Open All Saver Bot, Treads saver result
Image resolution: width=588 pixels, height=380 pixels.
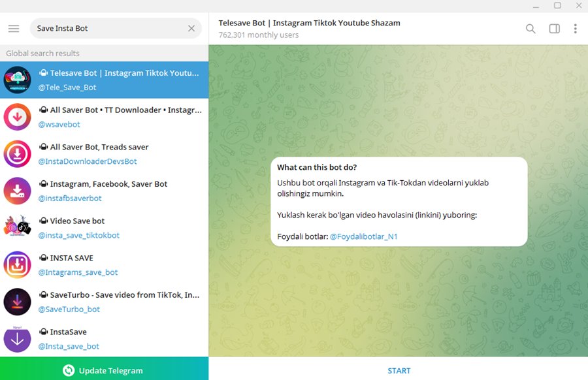coord(105,153)
